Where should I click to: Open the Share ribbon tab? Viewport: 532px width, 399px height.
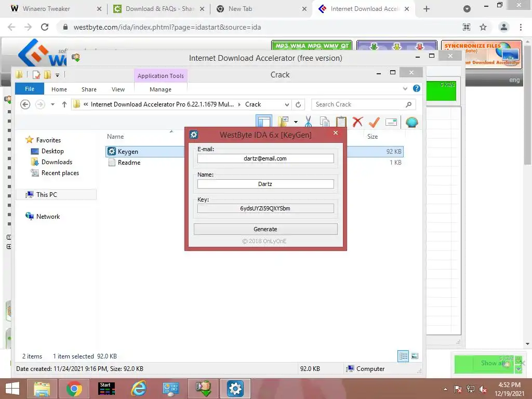[89, 89]
